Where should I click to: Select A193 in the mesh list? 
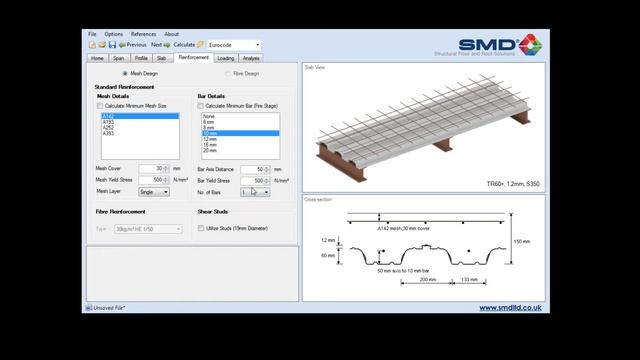140,122
